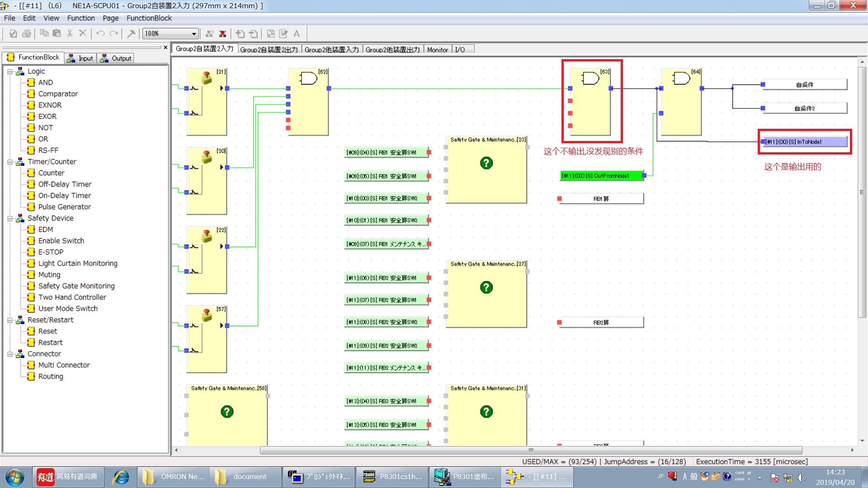868x488 pixels.
Task: Click the hammer build icon
Action: click(x=131, y=33)
